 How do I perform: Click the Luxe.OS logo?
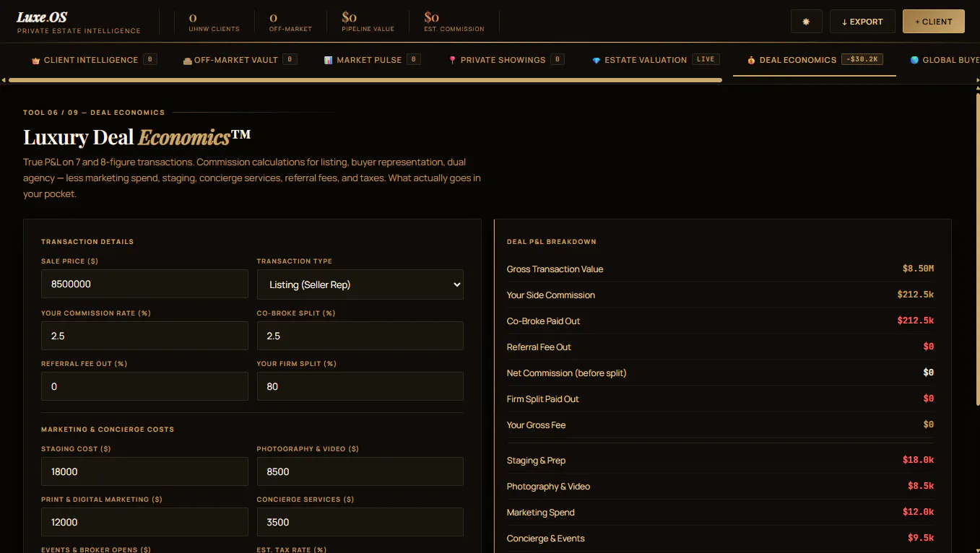pyautogui.click(x=42, y=17)
